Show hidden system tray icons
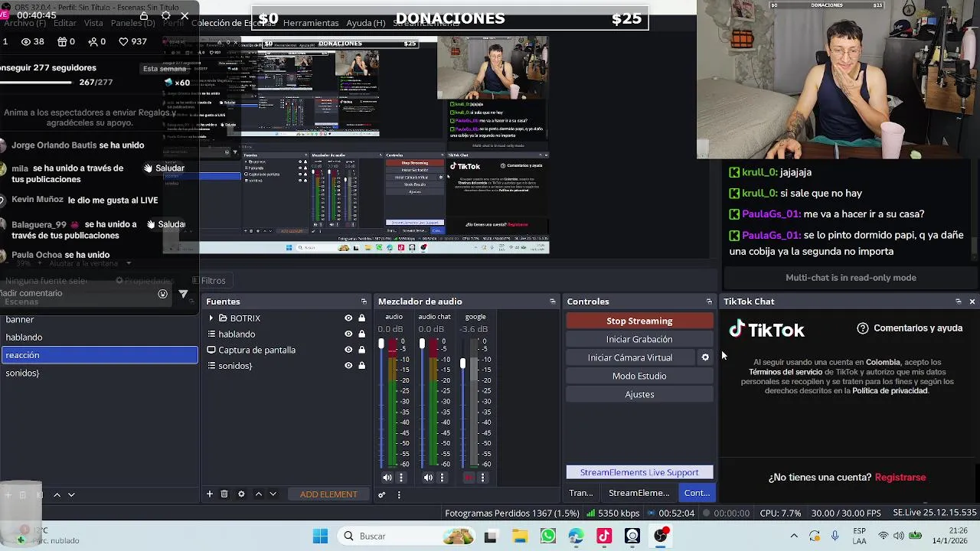The image size is (980, 551). 794,536
